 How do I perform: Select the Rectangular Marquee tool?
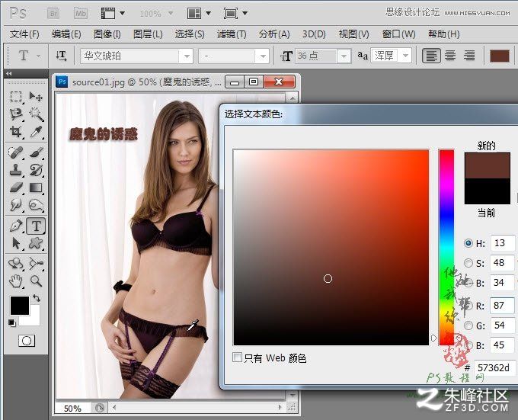pos(16,96)
